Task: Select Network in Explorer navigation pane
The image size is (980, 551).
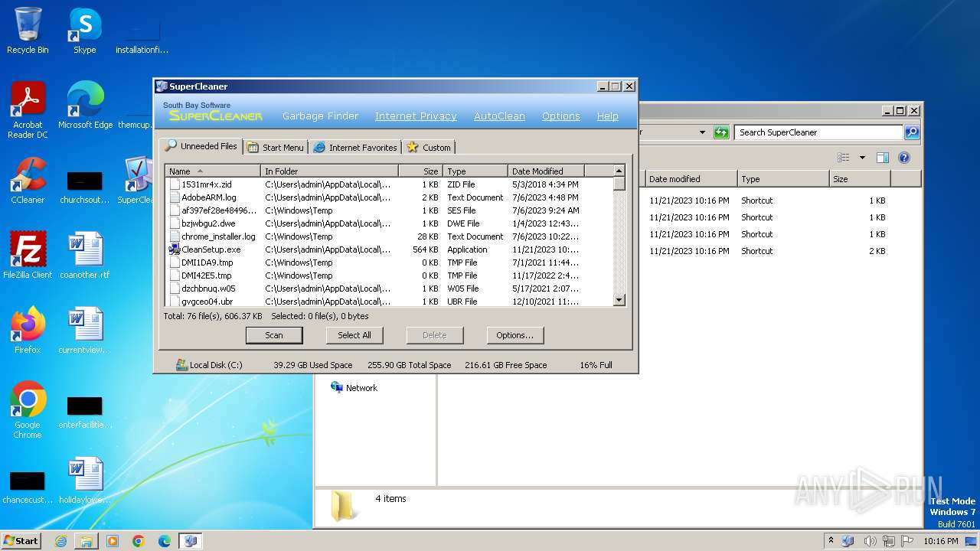Action: point(354,388)
